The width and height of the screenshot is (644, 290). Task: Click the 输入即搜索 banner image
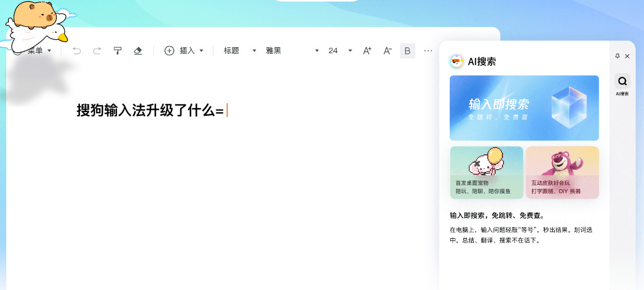click(x=524, y=108)
